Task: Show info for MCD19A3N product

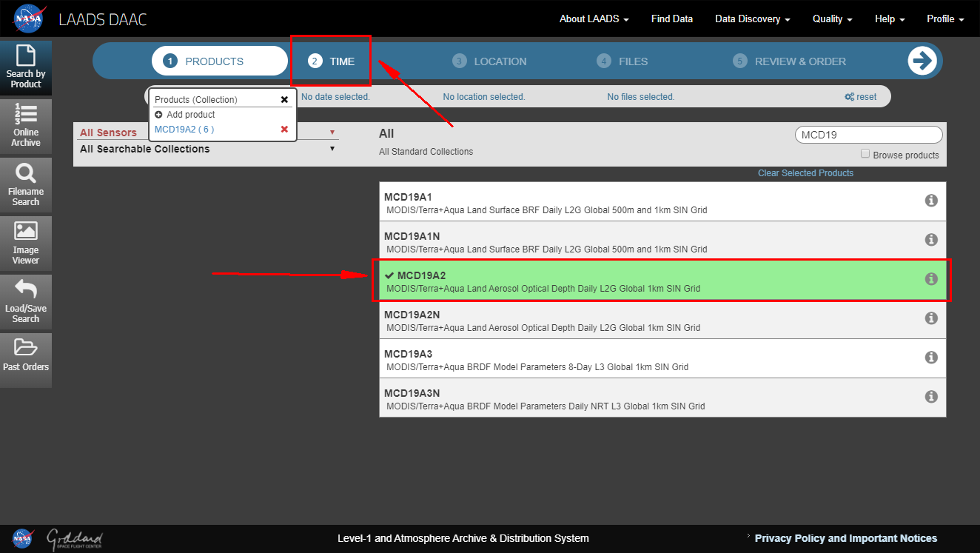Action: click(x=932, y=397)
